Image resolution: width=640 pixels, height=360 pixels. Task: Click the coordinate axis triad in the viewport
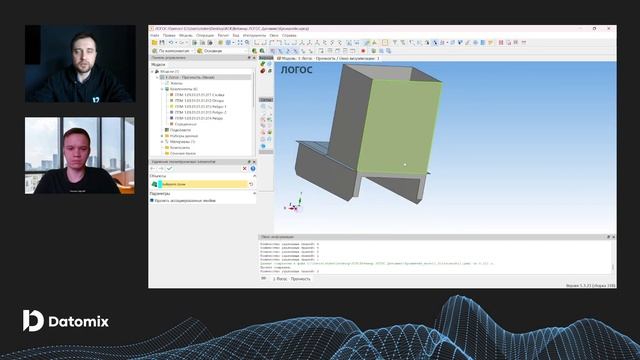click(x=294, y=204)
